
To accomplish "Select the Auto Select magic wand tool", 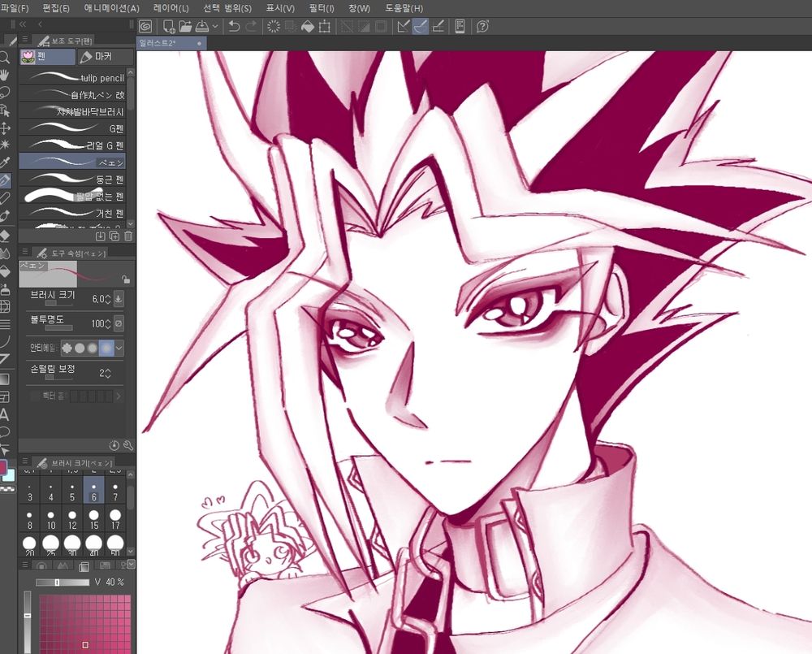I will pyautogui.click(x=4, y=145).
